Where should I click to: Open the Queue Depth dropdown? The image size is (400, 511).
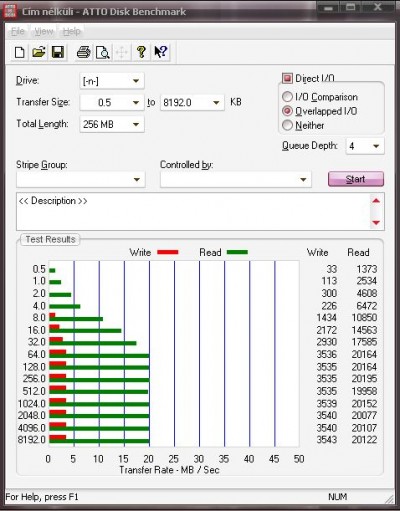click(x=365, y=146)
